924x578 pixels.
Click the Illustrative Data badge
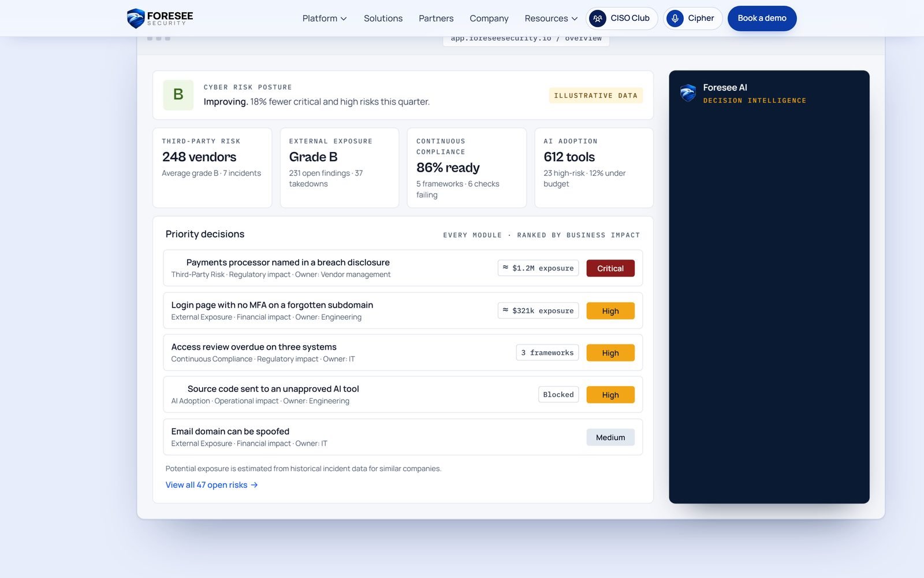596,95
